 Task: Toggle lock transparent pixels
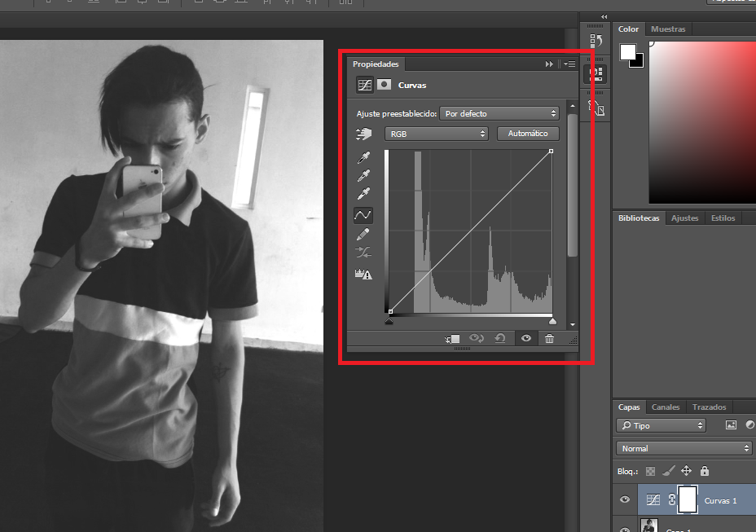pos(650,471)
